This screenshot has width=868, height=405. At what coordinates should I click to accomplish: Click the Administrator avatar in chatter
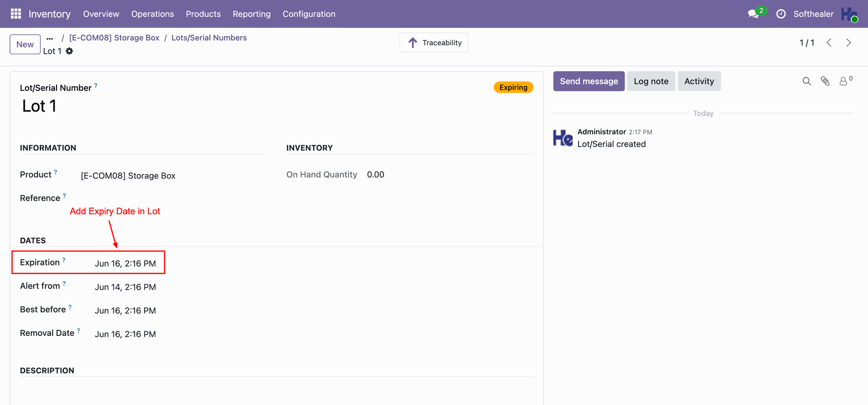(x=563, y=138)
